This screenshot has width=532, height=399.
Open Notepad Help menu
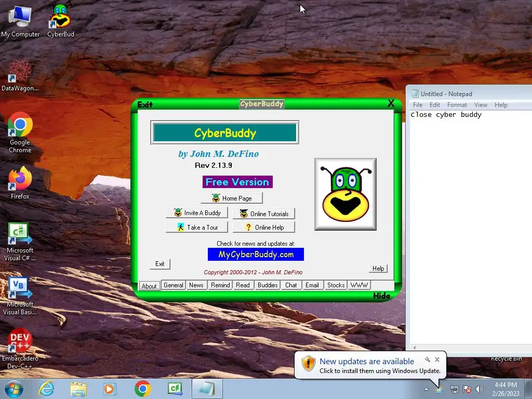(501, 105)
